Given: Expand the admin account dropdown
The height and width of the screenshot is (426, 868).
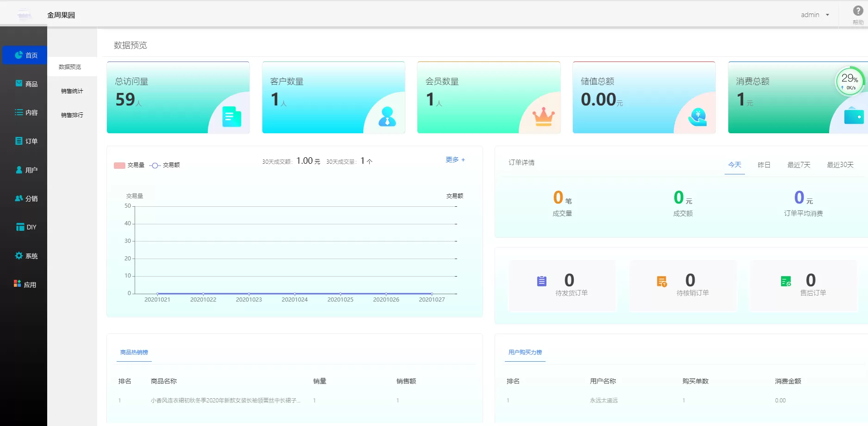Looking at the screenshot, I should [x=815, y=15].
